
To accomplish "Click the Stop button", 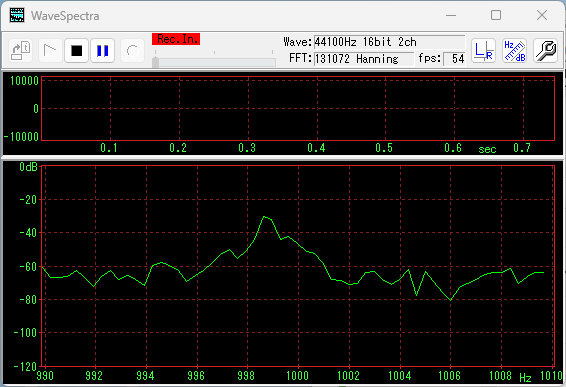I will click(77, 51).
